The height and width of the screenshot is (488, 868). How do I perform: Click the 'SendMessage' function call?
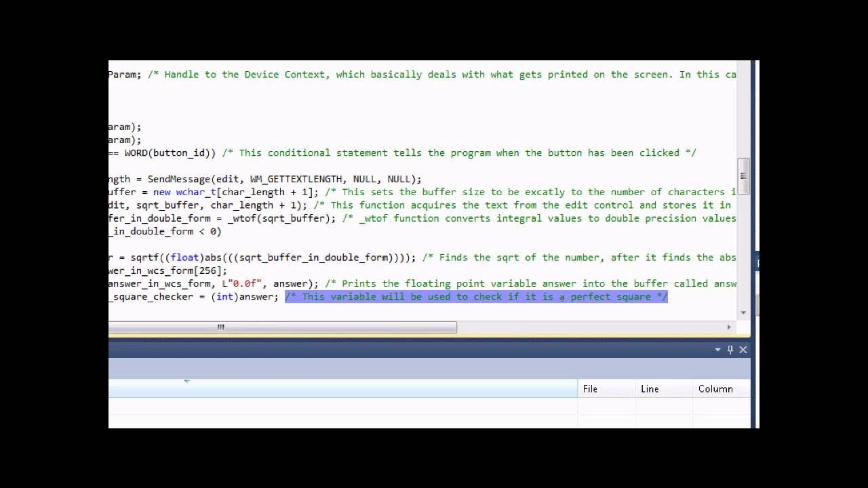tap(179, 180)
